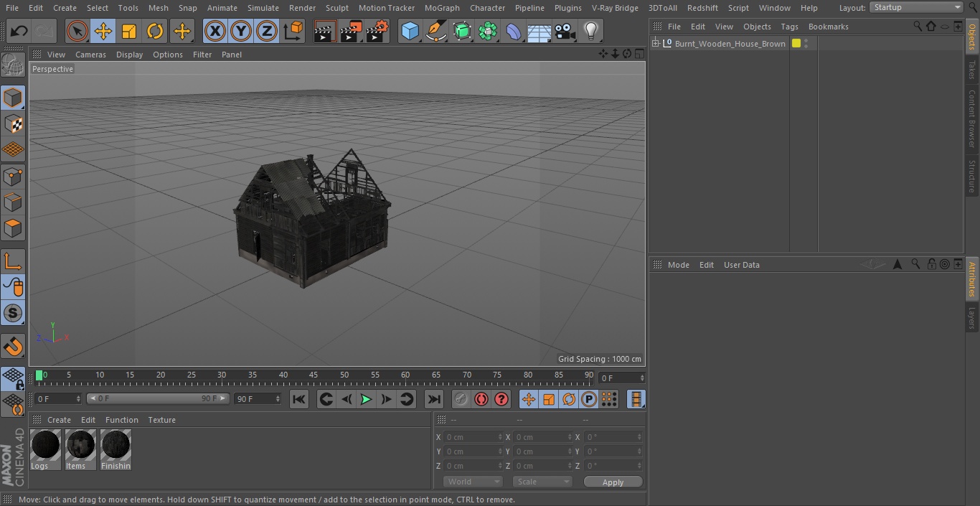Image resolution: width=980 pixels, height=506 pixels.
Task: Switch to Points mode
Action: point(13,176)
